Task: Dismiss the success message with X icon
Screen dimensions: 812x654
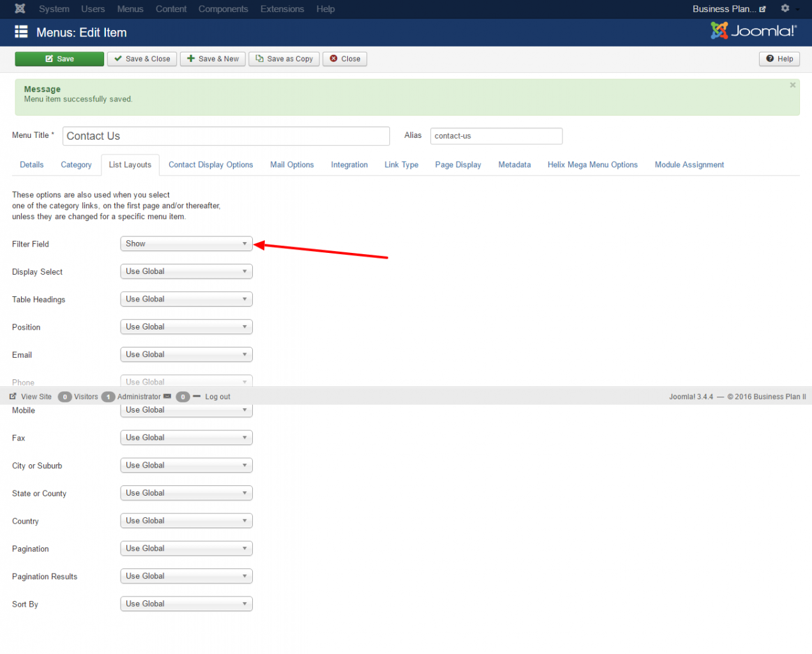Action: 792,85
